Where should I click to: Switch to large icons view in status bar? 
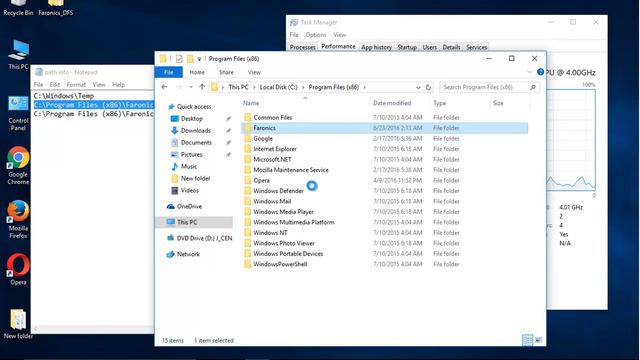pyautogui.click(x=539, y=340)
